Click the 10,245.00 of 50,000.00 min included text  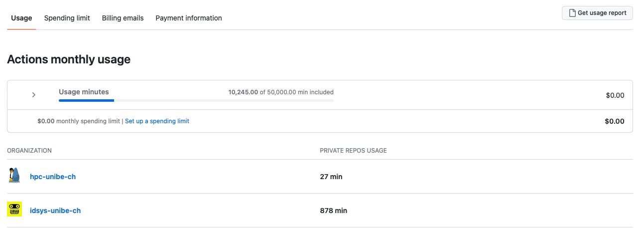[x=280, y=92]
